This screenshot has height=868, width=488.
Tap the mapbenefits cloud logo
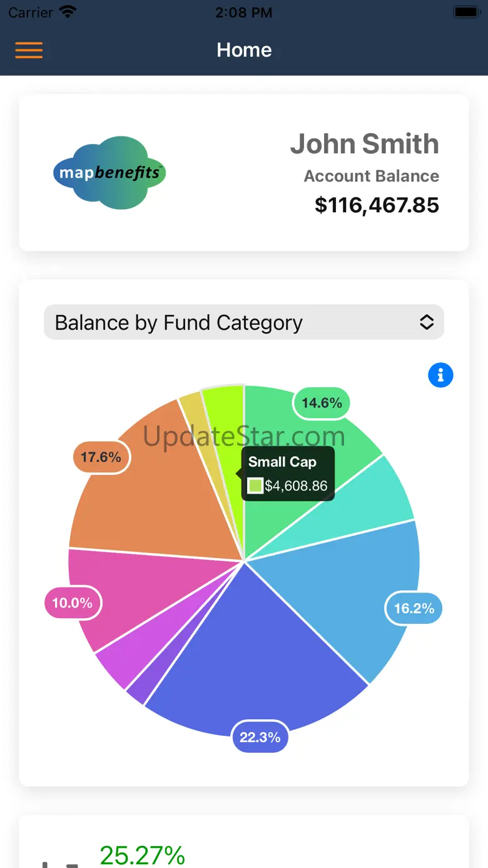point(109,173)
